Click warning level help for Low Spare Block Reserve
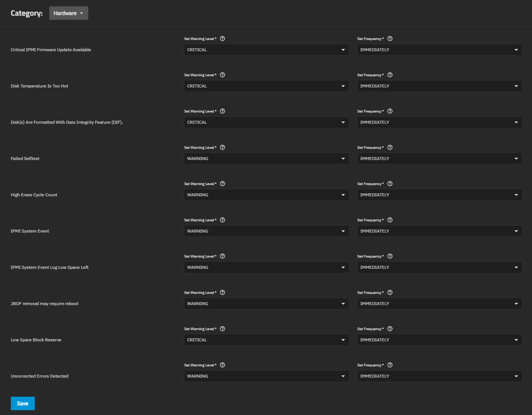The width and height of the screenshot is (532, 415). point(222,329)
